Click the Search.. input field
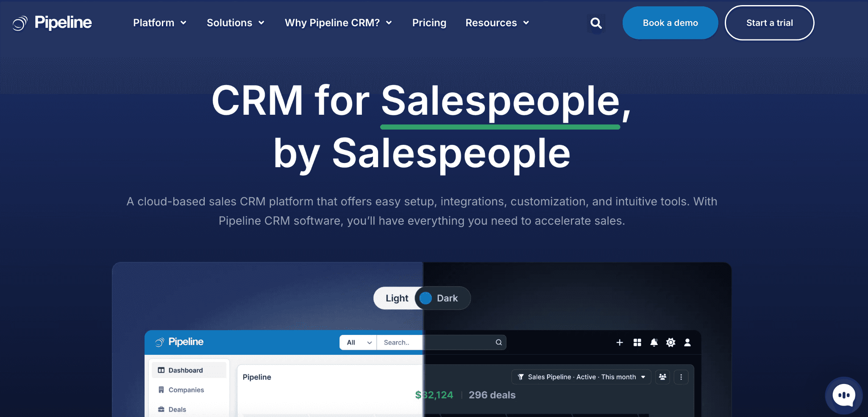The height and width of the screenshot is (417, 868). tap(441, 342)
